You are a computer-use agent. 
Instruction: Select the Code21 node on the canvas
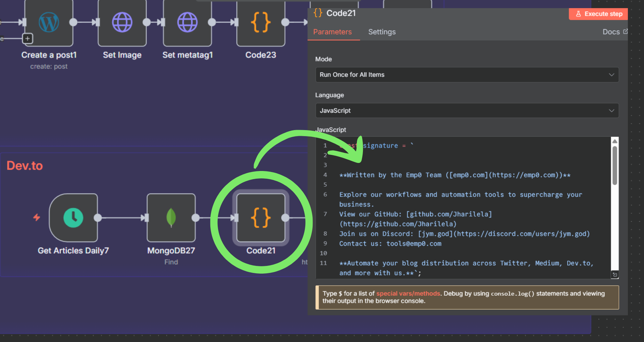coord(261,218)
